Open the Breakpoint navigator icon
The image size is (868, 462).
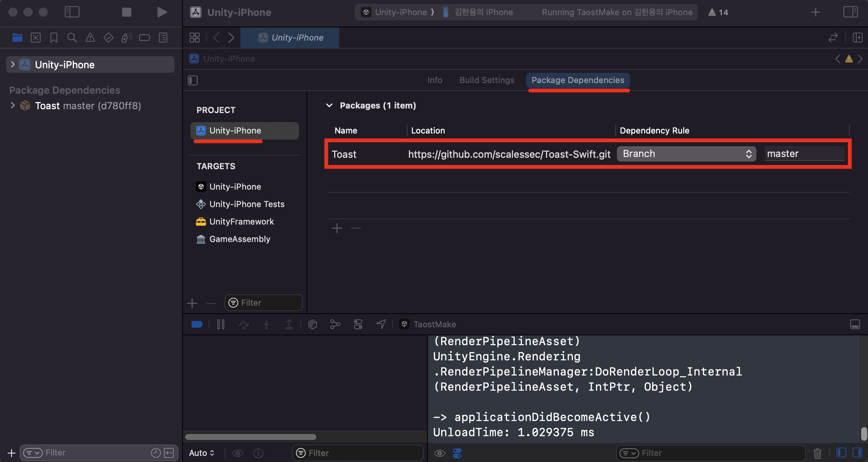pos(145,38)
